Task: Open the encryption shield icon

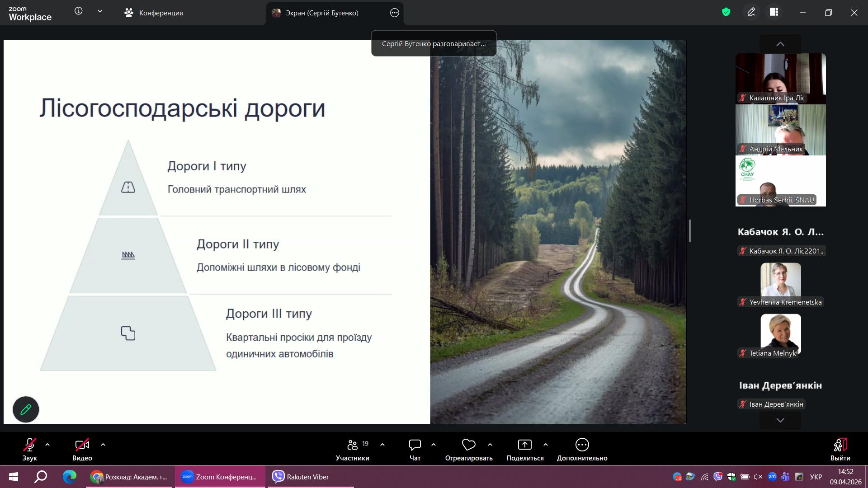Action: tap(726, 12)
